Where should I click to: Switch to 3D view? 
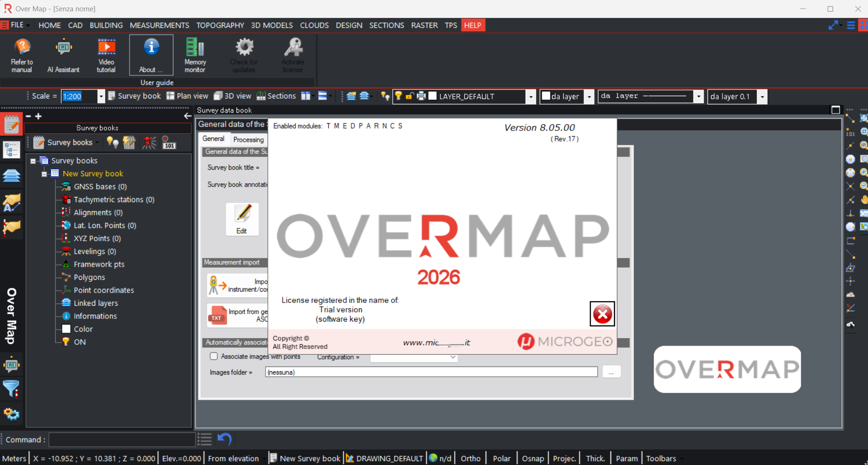[x=232, y=96]
